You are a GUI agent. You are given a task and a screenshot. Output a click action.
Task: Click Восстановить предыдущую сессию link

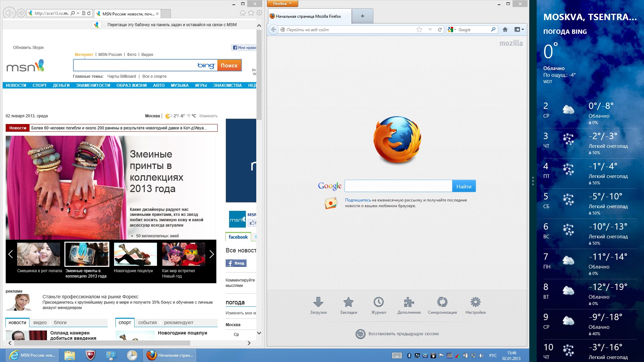click(x=403, y=334)
